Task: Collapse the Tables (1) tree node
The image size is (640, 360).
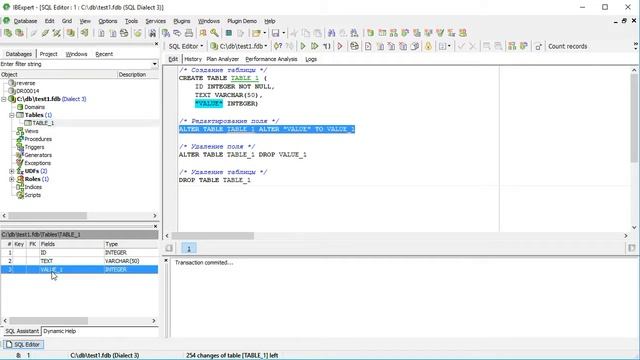Action: (x=12, y=115)
